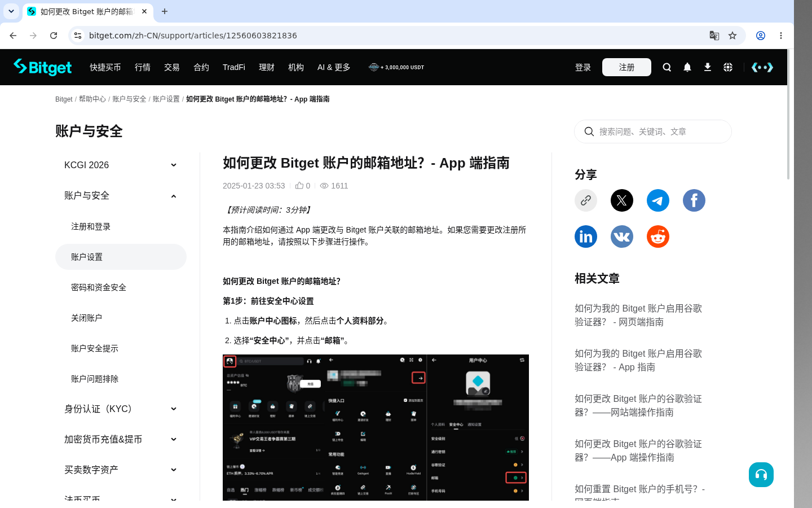Collapse 账户与安全 sidebar section
This screenshot has width=812, height=508.
[x=121, y=195]
